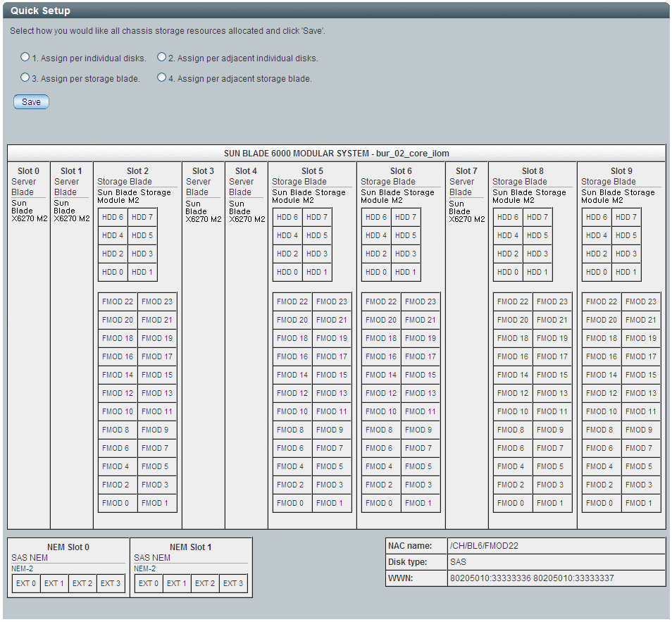Click FMOD 0 in Slot 2 storage blade
The image size is (672, 622).
[x=118, y=503]
